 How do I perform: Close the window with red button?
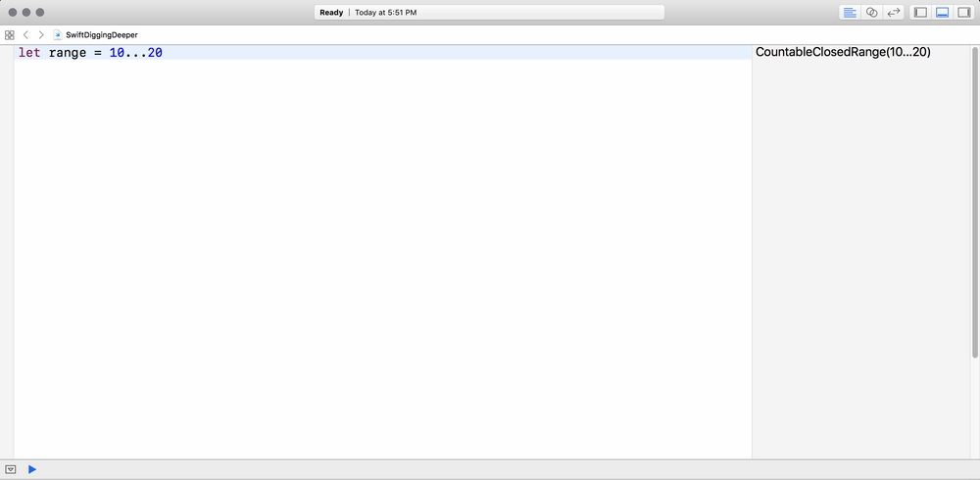pyautogui.click(x=13, y=13)
